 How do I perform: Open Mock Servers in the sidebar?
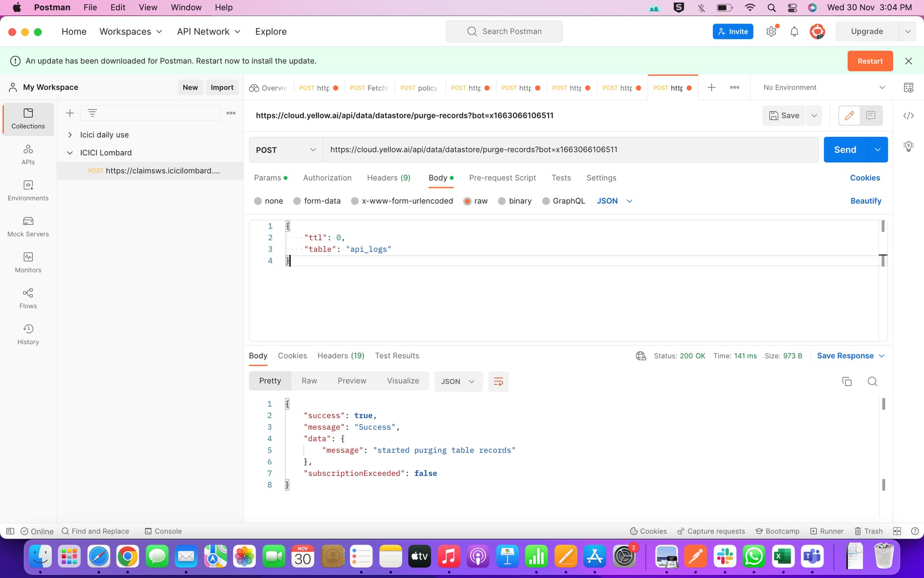[x=28, y=227]
